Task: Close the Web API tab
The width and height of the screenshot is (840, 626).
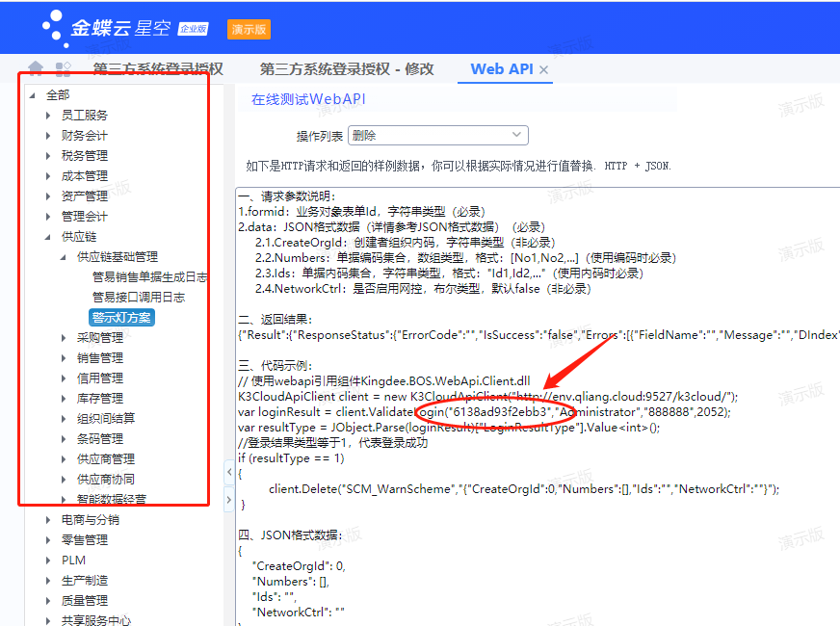Action: (543, 69)
